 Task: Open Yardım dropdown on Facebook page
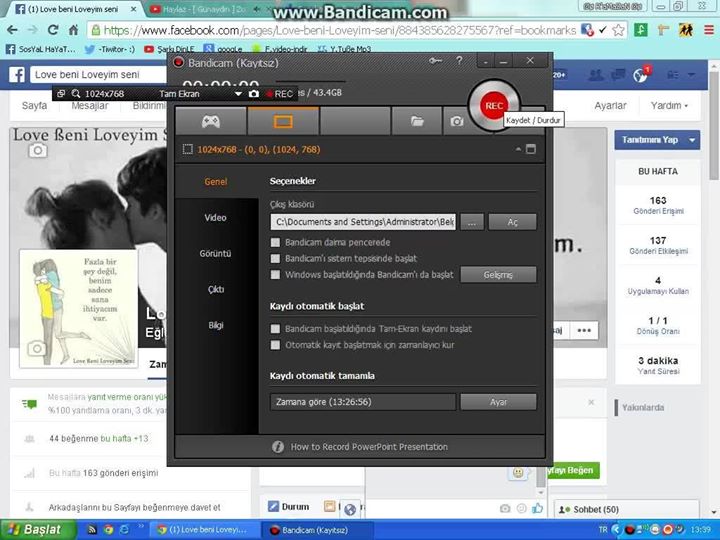pyautogui.click(x=669, y=106)
